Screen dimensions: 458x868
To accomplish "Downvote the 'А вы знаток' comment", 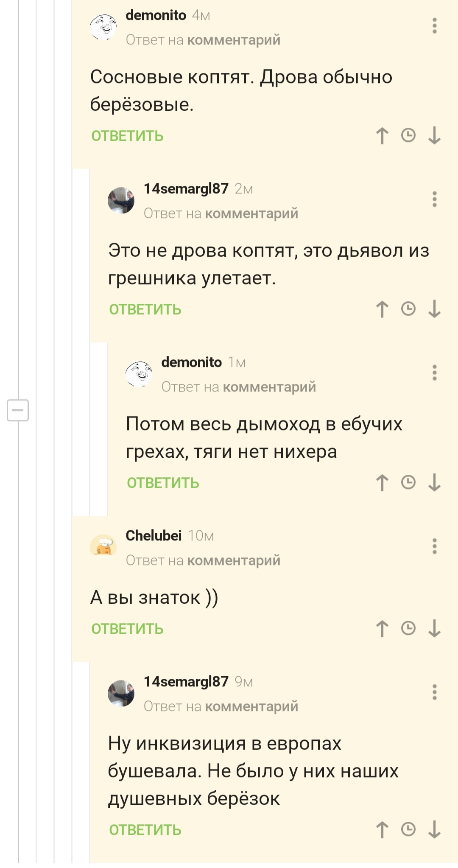I will tap(434, 628).
